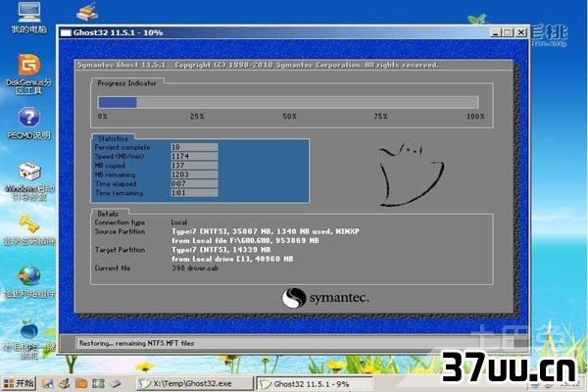Click the Statistics group label
The image size is (588, 392).
pyautogui.click(x=113, y=138)
